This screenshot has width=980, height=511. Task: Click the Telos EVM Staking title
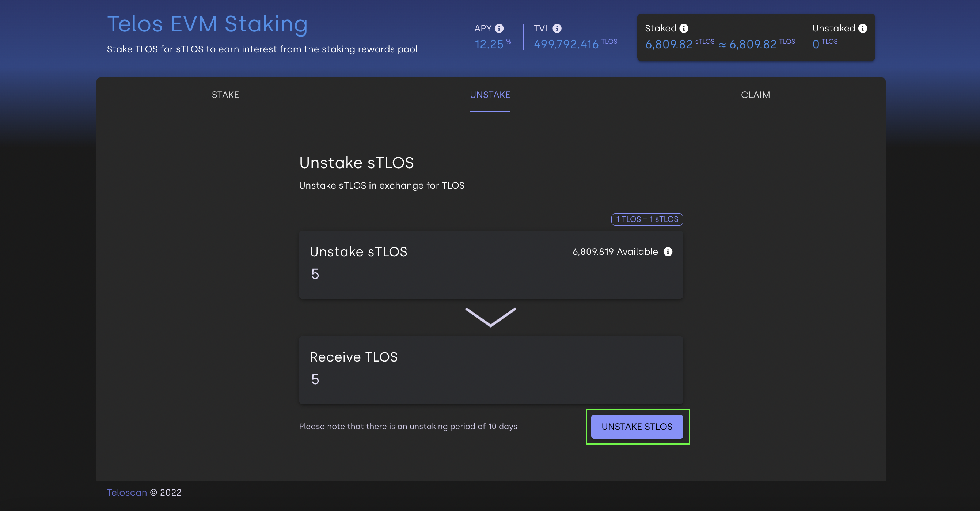[207, 24]
